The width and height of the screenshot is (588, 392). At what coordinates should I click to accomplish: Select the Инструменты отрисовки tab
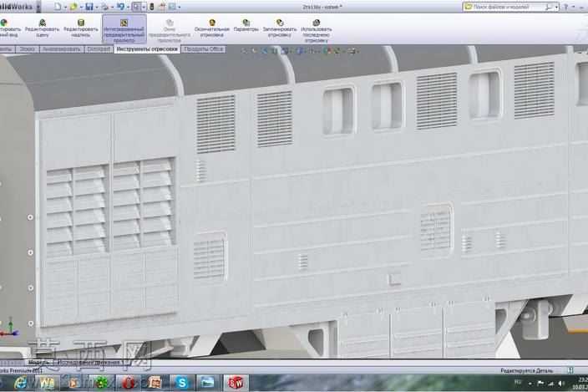pyautogui.click(x=147, y=49)
